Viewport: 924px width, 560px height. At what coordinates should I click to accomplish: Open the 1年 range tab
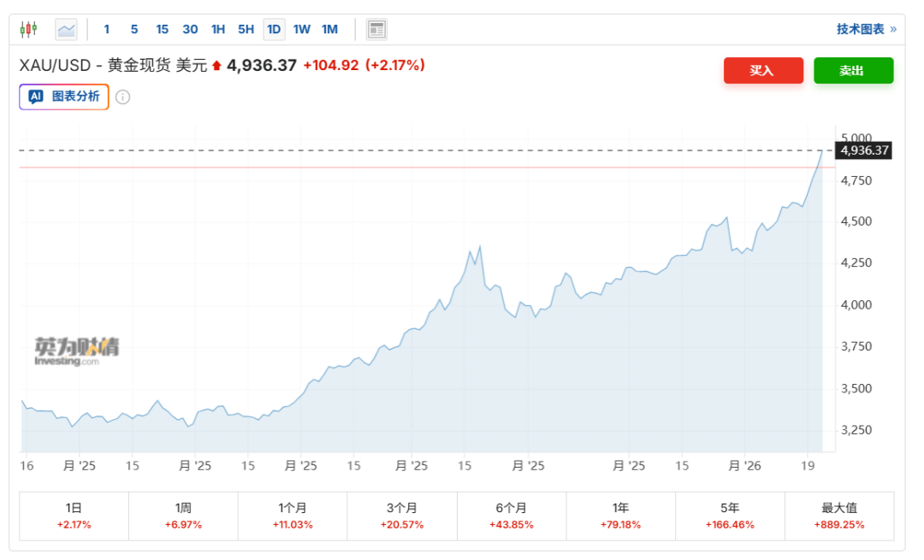point(620,516)
